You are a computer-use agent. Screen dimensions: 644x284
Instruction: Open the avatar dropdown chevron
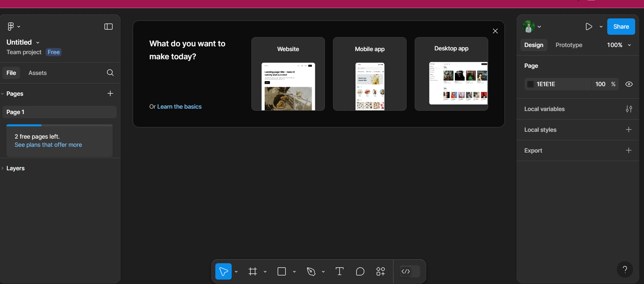tap(539, 27)
